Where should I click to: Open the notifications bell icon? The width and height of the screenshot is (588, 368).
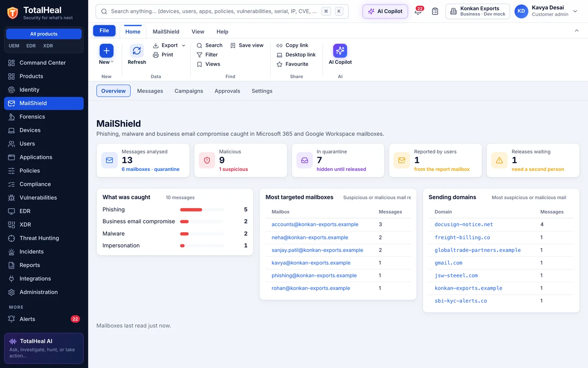(418, 11)
